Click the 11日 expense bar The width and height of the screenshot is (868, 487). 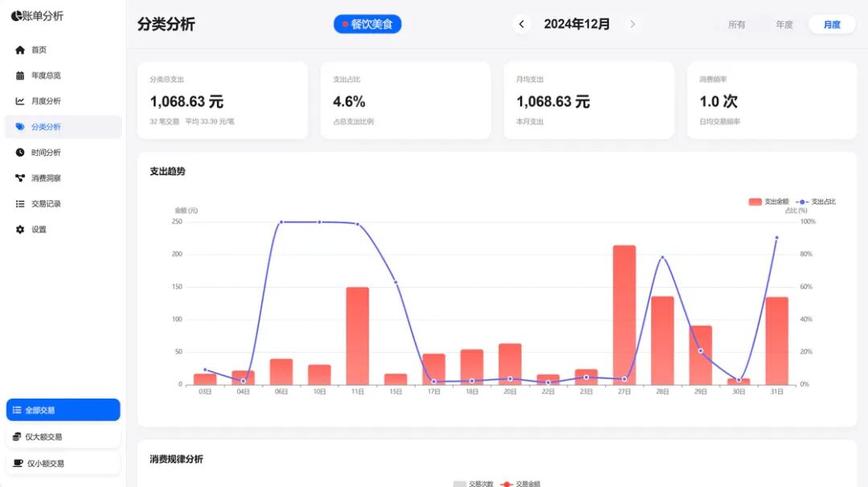tap(358, 336)
